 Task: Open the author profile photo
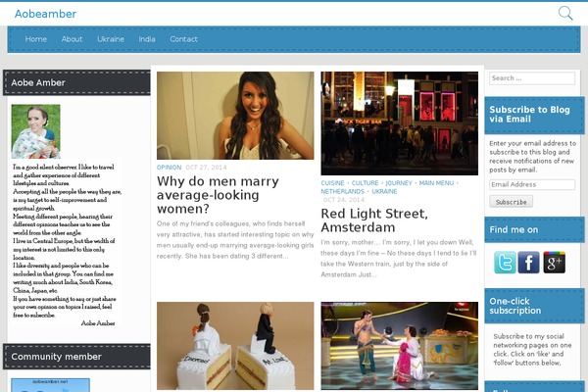[35, 131]
